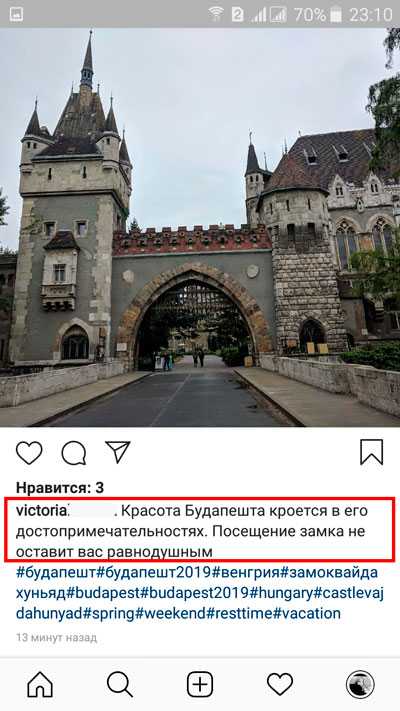
Task: Open hashtag #венгрия
Action: (245, 572)
